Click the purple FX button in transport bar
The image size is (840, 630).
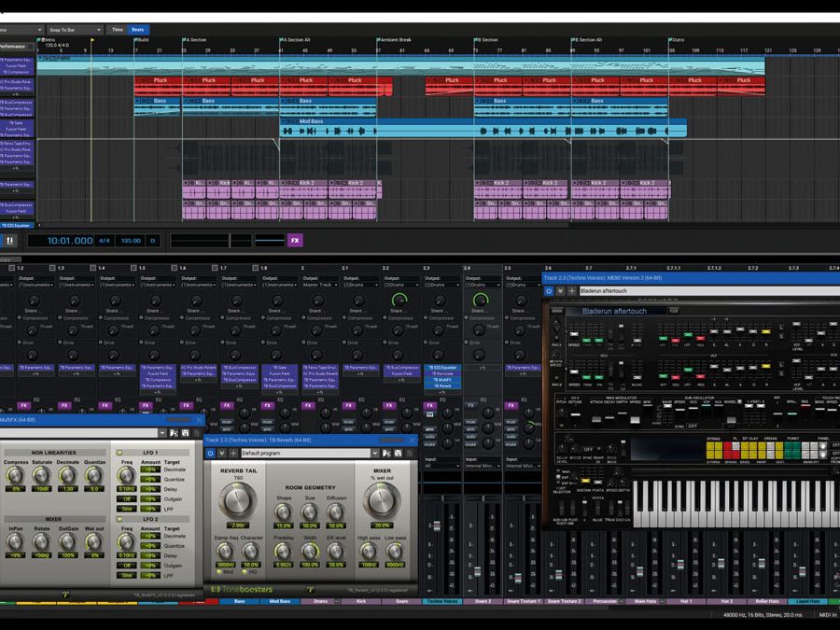pyautogui.click(x=295, y=240)
